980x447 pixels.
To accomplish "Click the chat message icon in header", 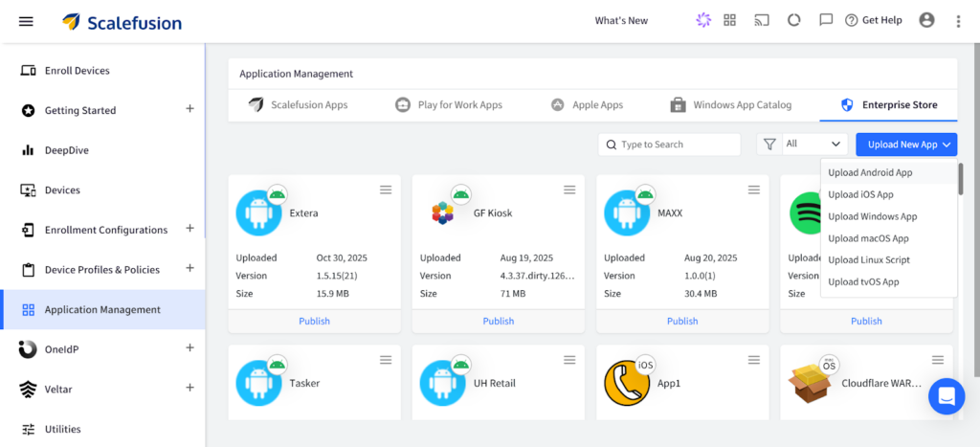I will [826, 20].
